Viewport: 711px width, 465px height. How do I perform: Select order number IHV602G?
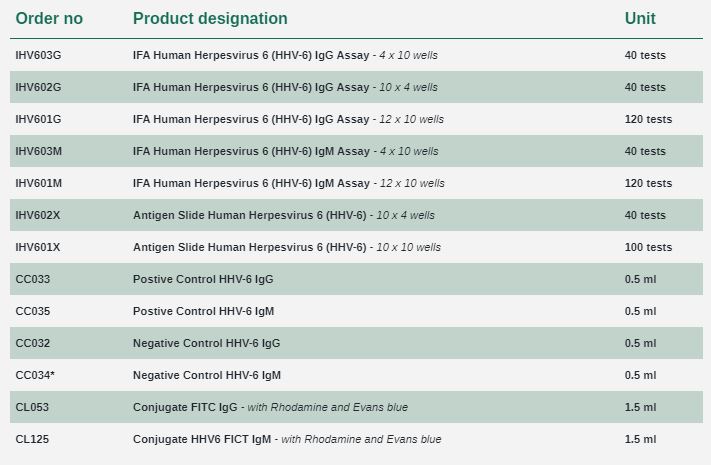pyautogui.click(x=38, y=87)
